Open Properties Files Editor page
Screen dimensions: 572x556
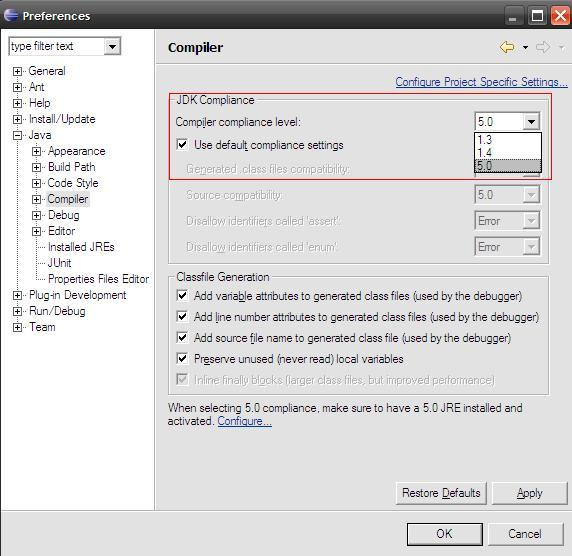coord(98,279)
